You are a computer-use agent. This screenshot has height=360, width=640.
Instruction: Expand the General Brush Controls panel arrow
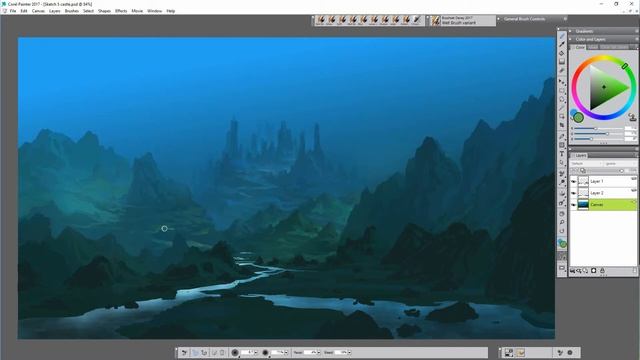[498, 19]
